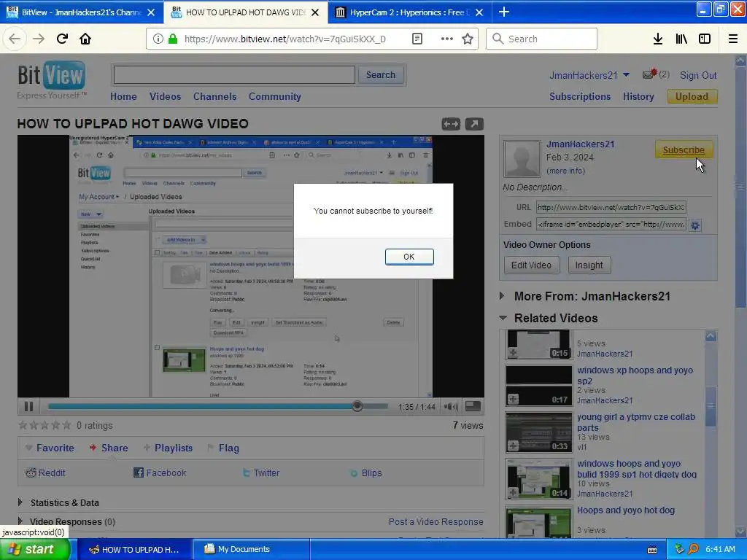Open the page actions three-dot menu
Viewport: 747px width, 560px height.
(447, 39)
